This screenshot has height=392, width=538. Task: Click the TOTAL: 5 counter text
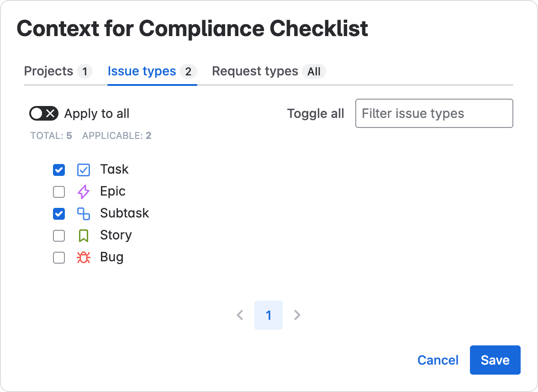tap(51, 136)
